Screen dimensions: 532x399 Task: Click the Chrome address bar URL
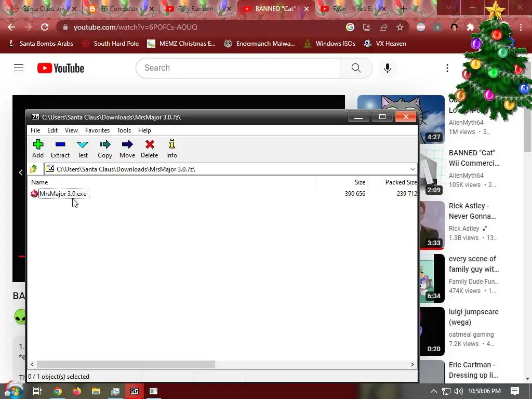click(136, 27)
